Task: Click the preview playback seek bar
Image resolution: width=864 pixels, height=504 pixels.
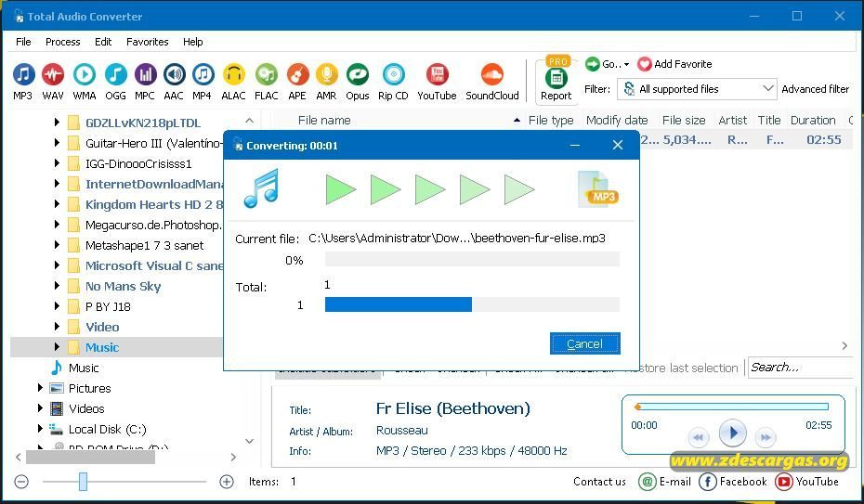Action: [732, 407]
